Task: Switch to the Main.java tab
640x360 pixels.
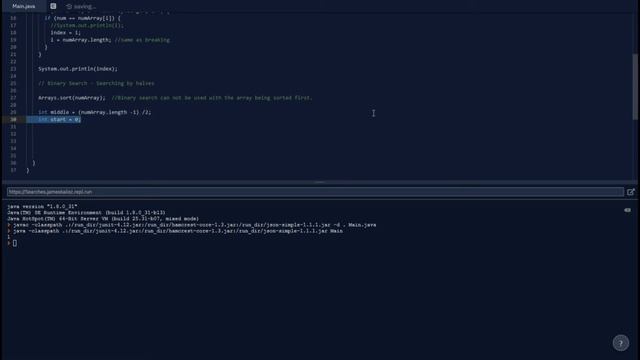Action: point(24,6)
